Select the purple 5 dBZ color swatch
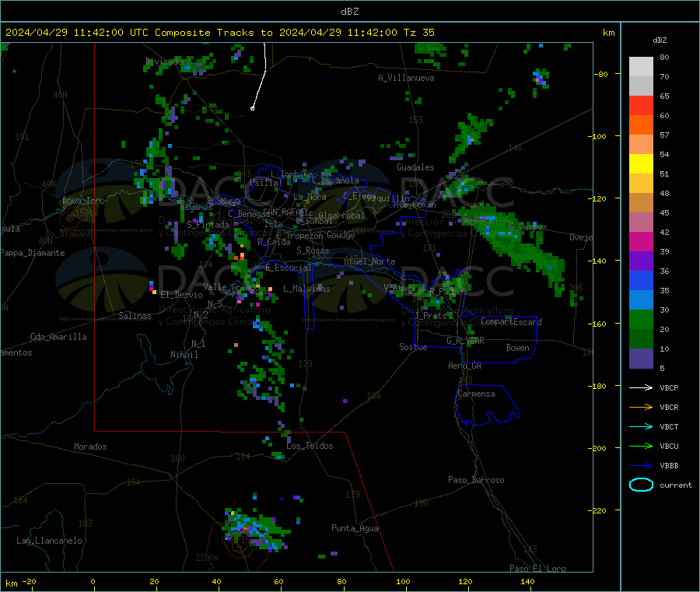The width and height of the screenshot is (700, 592). [x=641, y=359]
